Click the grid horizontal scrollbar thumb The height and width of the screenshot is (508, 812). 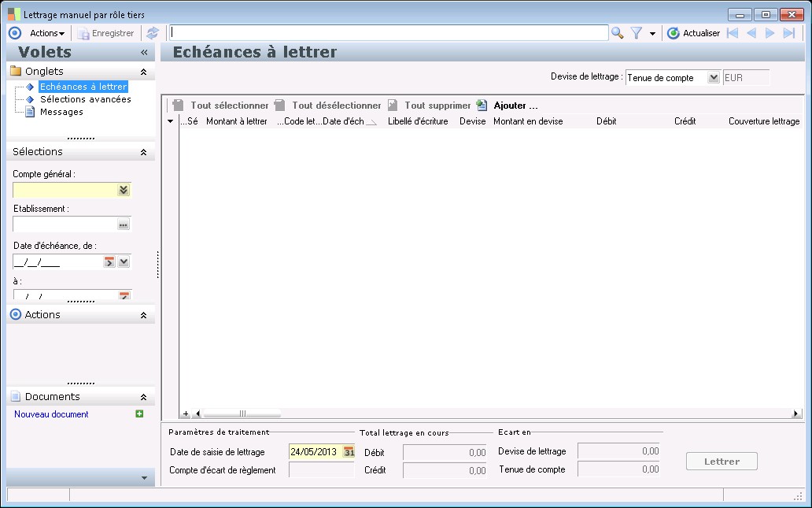point(242,413)
